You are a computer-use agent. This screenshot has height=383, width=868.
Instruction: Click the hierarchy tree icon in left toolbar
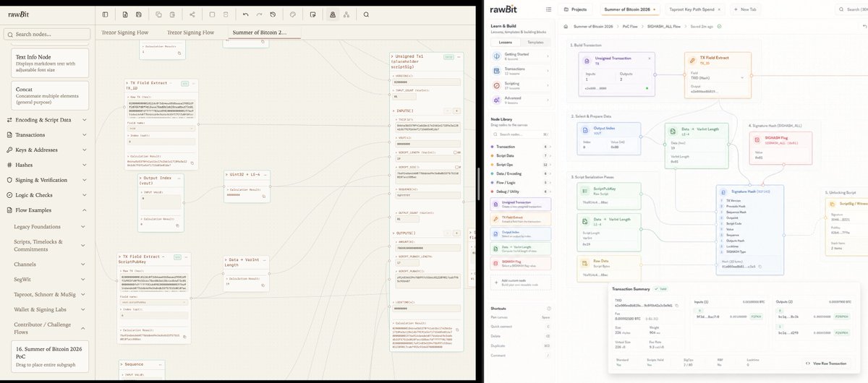[346, 14]
